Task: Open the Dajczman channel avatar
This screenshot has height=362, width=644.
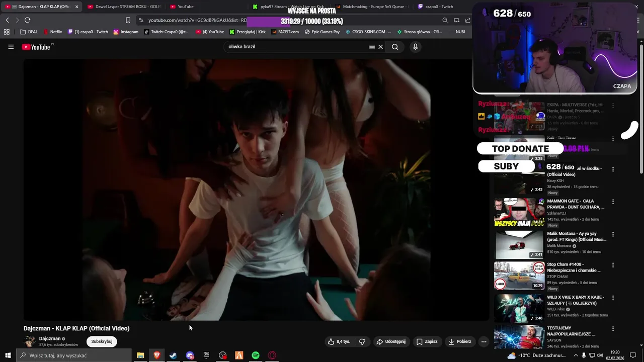Action: coord(30,341)
